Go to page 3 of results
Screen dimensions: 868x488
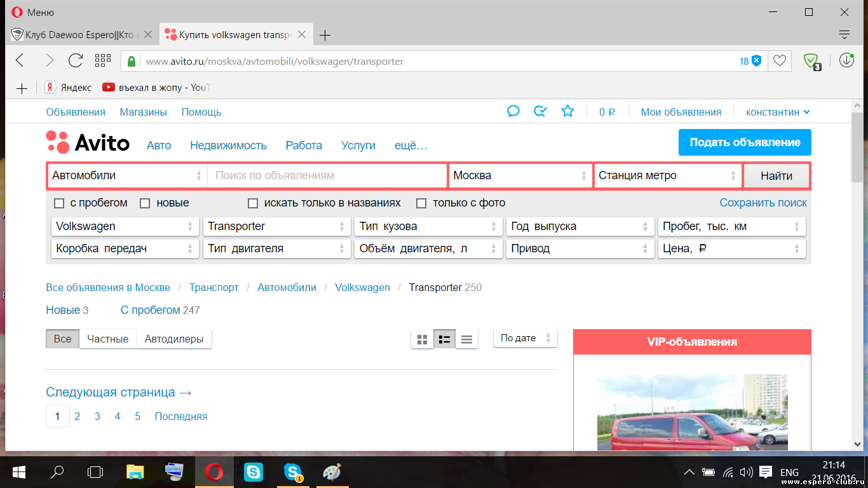click(97, 417)
